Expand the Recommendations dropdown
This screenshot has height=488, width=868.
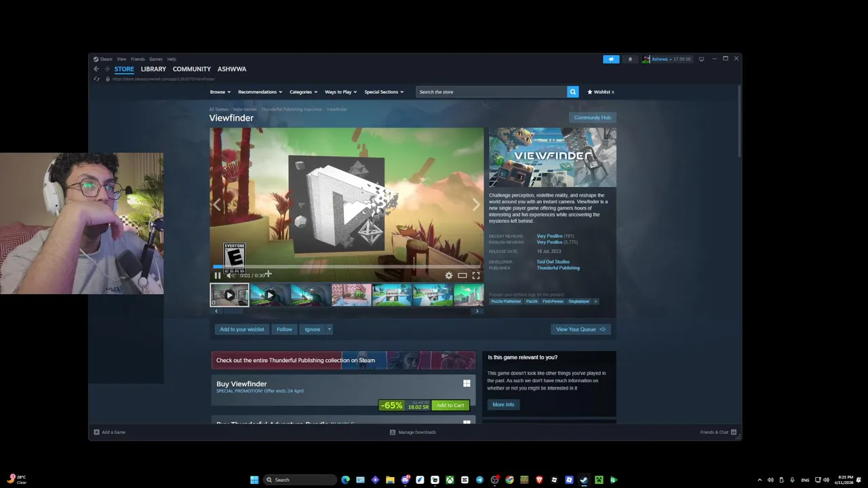(260, 91)
